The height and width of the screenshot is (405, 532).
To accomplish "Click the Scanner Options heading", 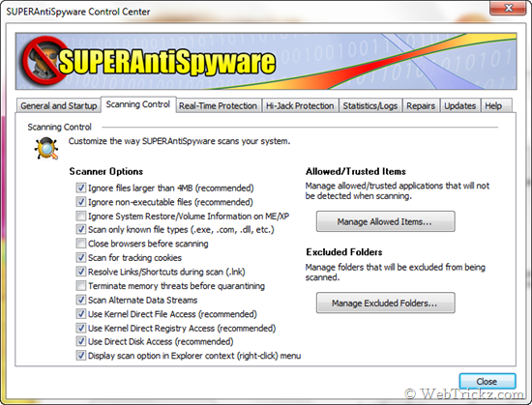I will [x=106, y=171].
